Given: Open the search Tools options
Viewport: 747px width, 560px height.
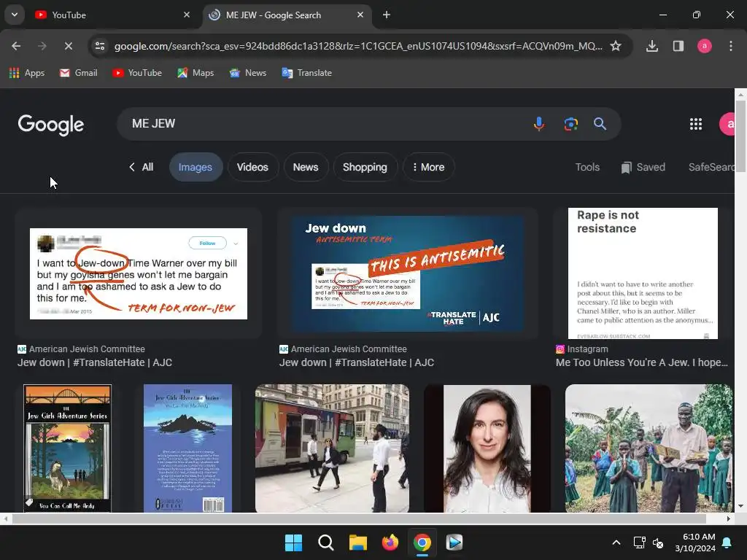Looking at the screenshot, I should pyautogui.click(x=587, y=167).
